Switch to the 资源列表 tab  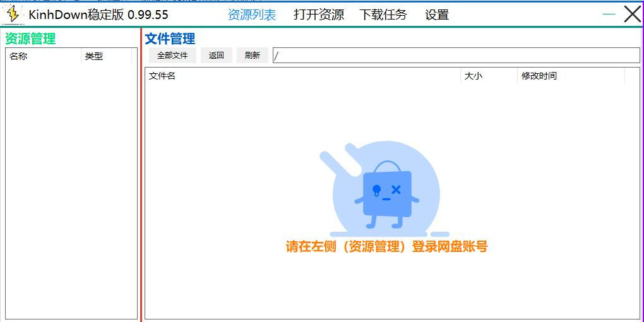pyautogui.click(x=251, y=15)
